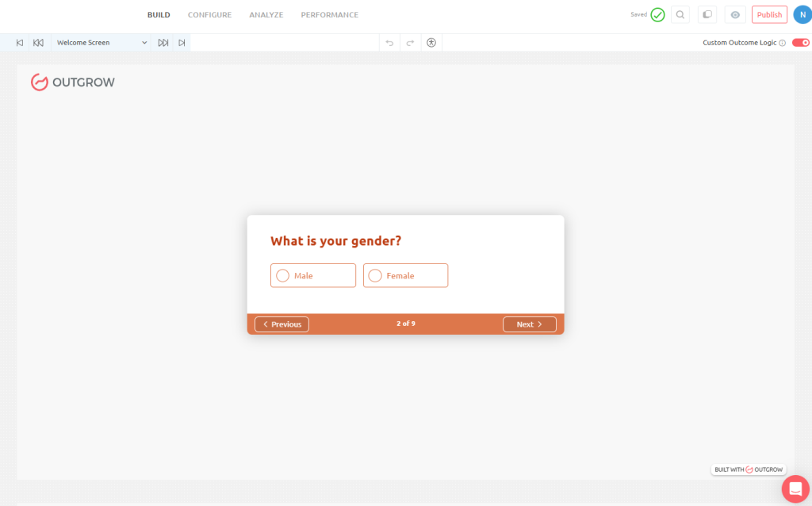Screen dimensions: 812x506
Task: Jump to the last screen icon
Action: [182, 43]
